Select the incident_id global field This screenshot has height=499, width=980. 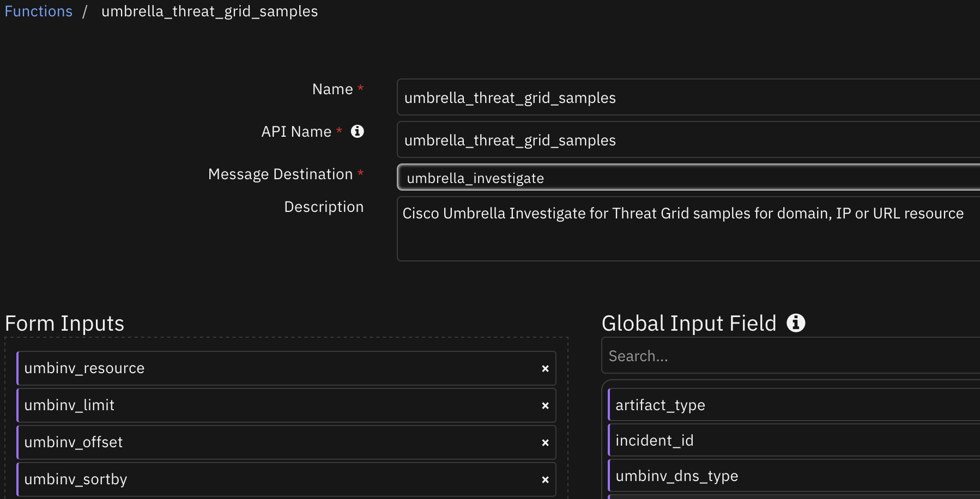tap(794, 440)
